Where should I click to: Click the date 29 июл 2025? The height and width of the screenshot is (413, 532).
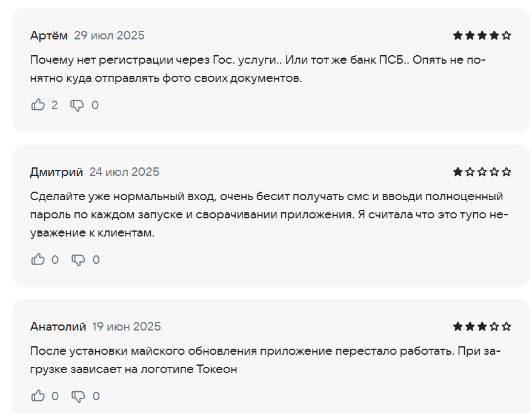click(x=109, y=35)
